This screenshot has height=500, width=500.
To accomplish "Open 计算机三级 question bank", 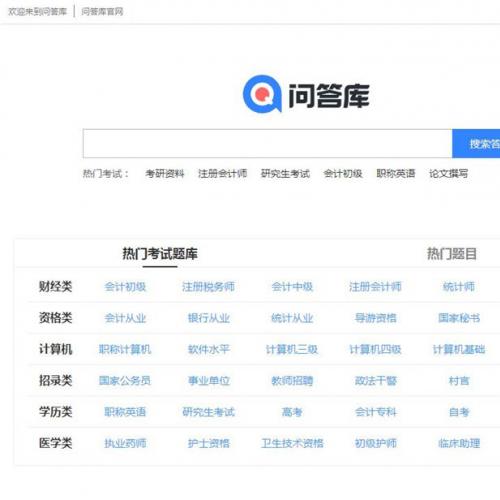I will click(292, 349).
